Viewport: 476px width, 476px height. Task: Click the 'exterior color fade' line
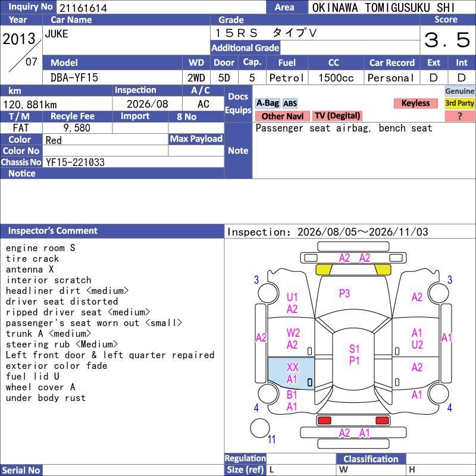tap(57, 366)
